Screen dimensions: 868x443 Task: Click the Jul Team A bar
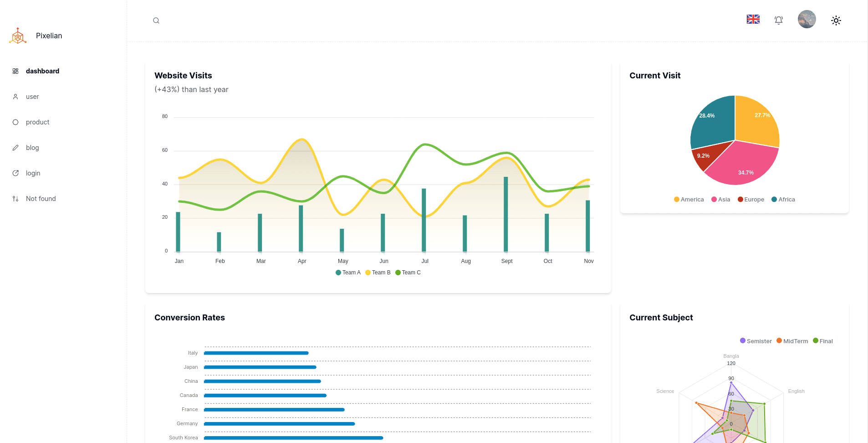point(424,220)
